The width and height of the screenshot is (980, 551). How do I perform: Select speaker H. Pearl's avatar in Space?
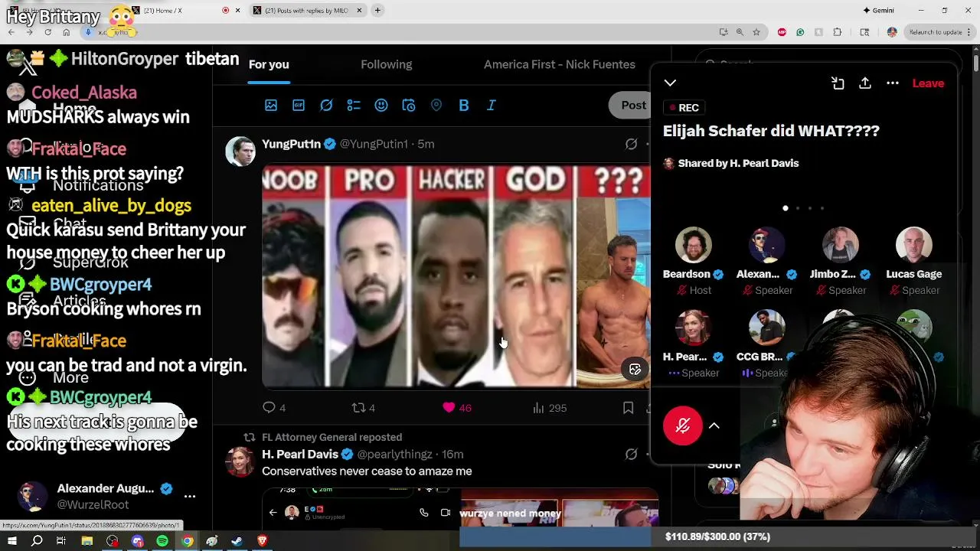tap(693, 328)
